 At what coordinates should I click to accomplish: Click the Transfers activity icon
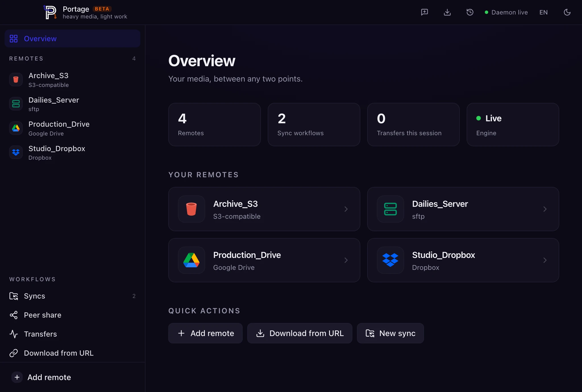(14, 334)
